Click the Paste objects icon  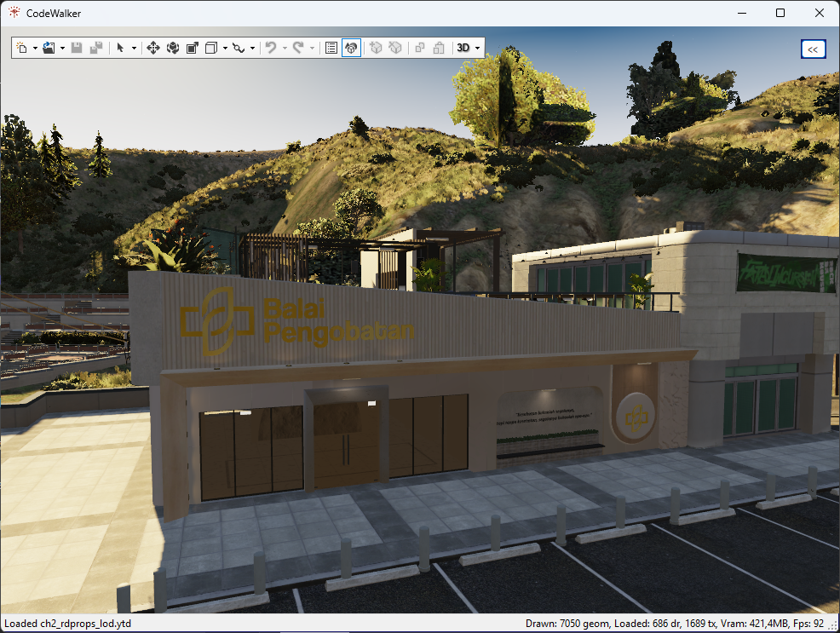tap(440, 49)
